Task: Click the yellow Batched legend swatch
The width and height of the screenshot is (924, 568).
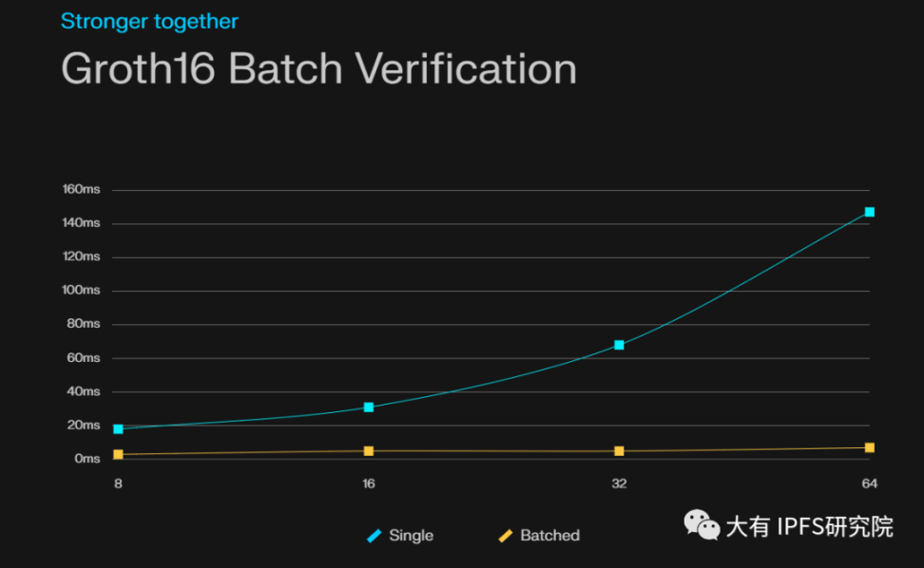Action: tap(506, 536)
